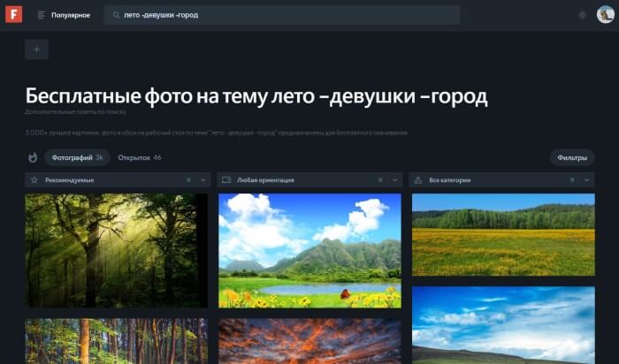The image size is (619, 364).
Task: Open the user avatar profile
Action: (605, 15)
